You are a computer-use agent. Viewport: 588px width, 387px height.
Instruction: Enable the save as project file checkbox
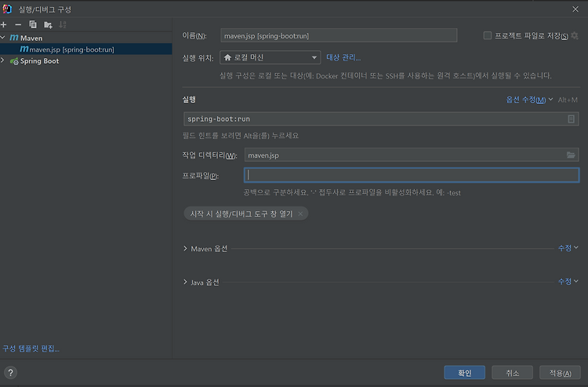tap(488, 35)
